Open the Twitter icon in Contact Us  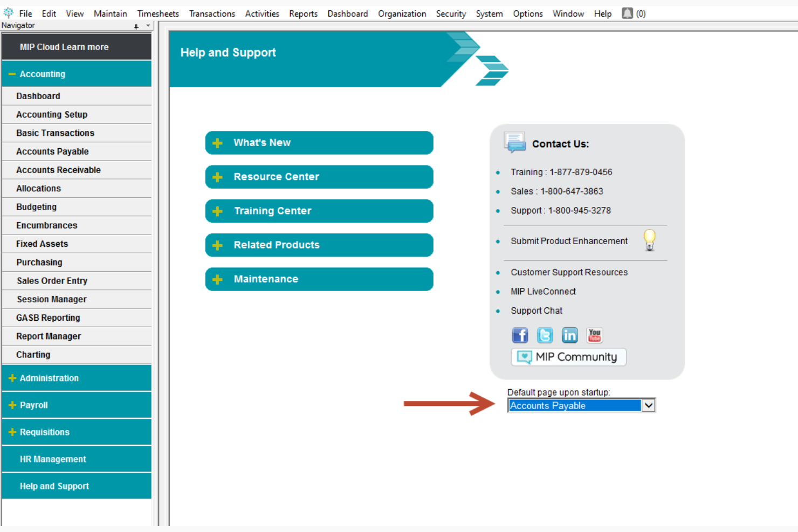(x=545, y=335)
